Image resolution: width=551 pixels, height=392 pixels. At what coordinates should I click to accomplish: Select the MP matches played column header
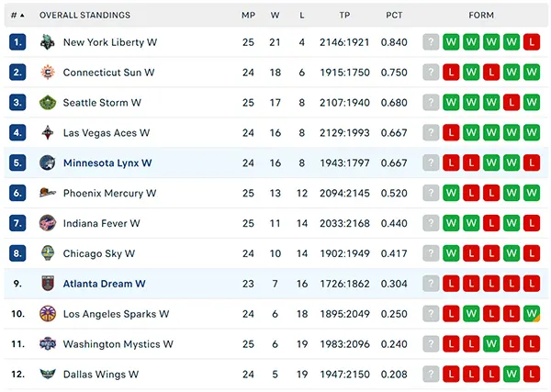[248, 15]
